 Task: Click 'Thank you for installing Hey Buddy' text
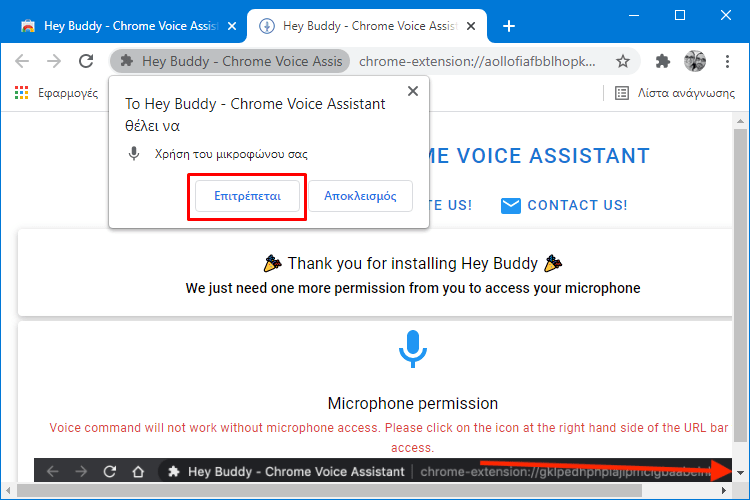coord(413,263)
